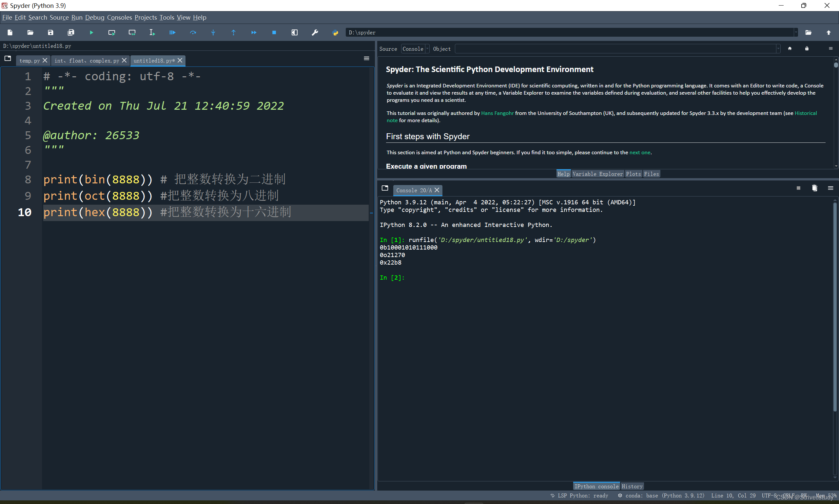The image size is (839, 504).
Task: Open the editor options hamburger menu
Action: tap(366, 58)
